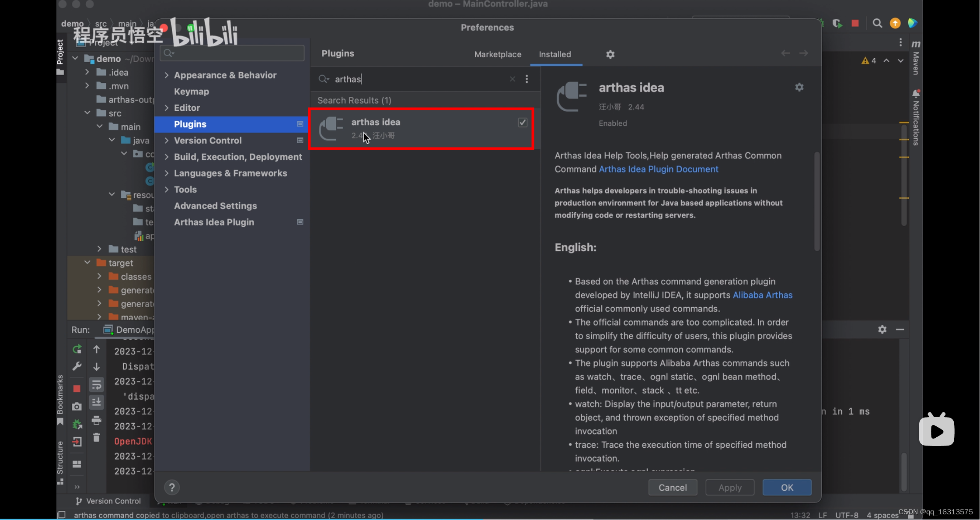Select Plugins in settings list

(x=232, y=124)
